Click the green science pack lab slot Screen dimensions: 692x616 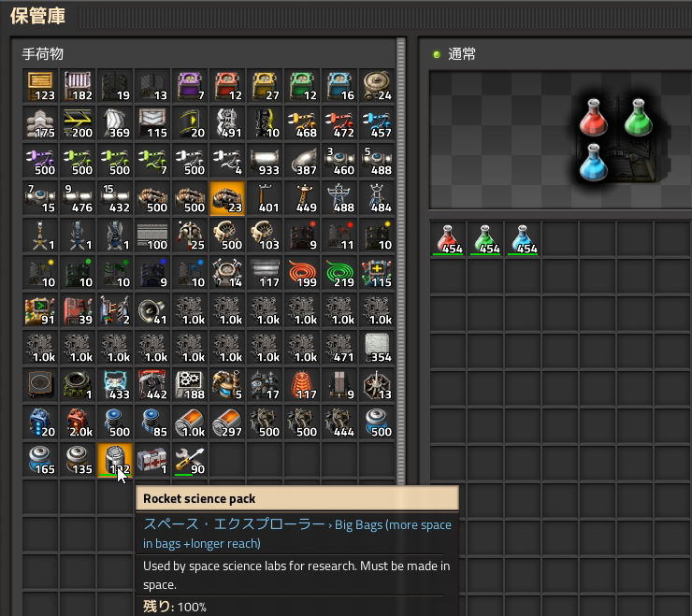point(485,239)
